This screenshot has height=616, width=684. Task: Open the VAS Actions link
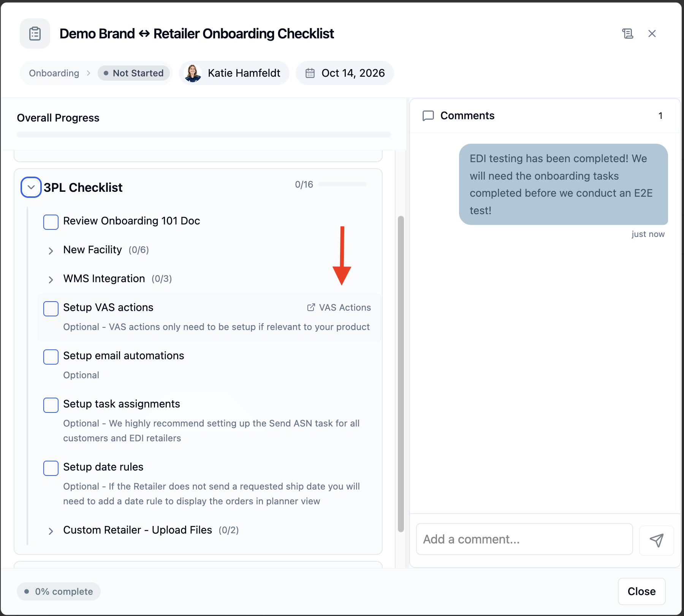coord(339,308)
